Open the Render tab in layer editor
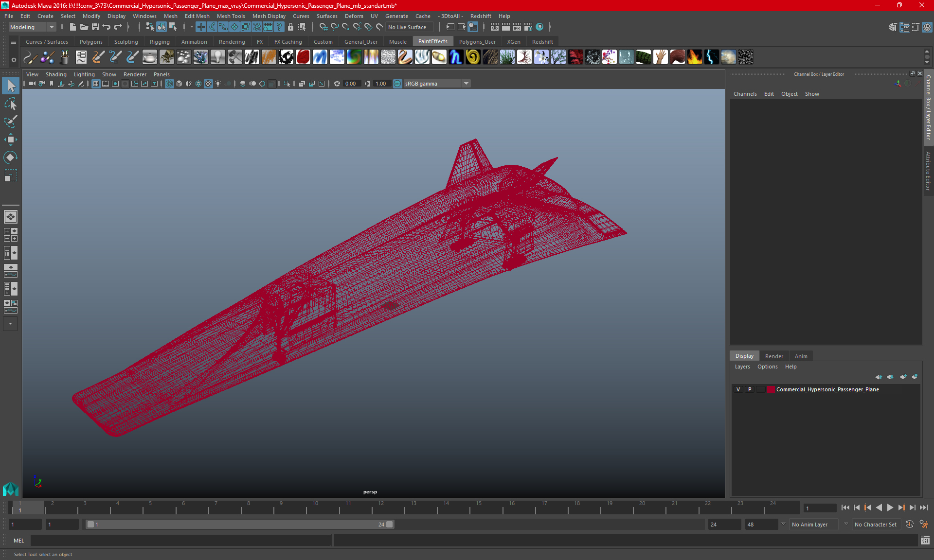934x560 pixels. [773, 356]
